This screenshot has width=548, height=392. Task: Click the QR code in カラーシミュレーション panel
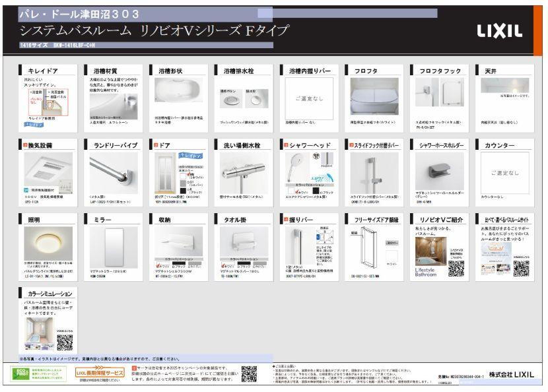click(64, 342)
